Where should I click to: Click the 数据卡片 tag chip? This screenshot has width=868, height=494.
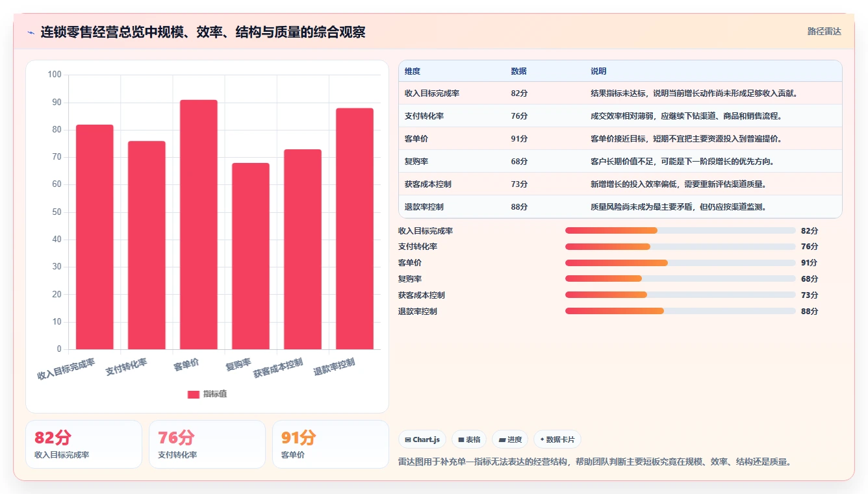click(557, 439)
